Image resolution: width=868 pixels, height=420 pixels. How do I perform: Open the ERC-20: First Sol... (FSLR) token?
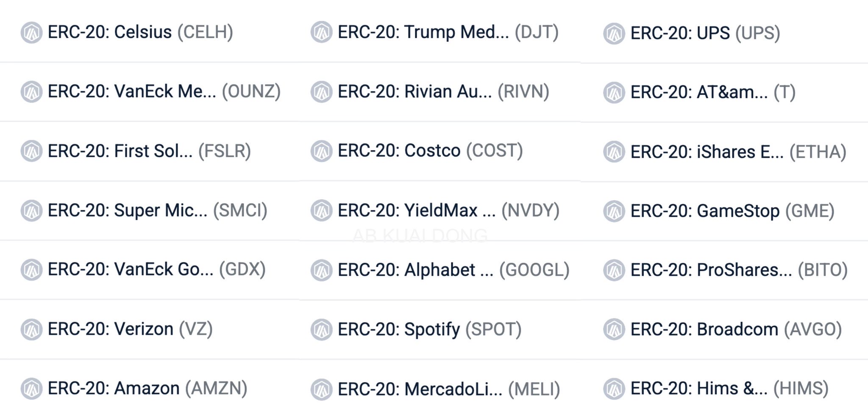point(149,151)
